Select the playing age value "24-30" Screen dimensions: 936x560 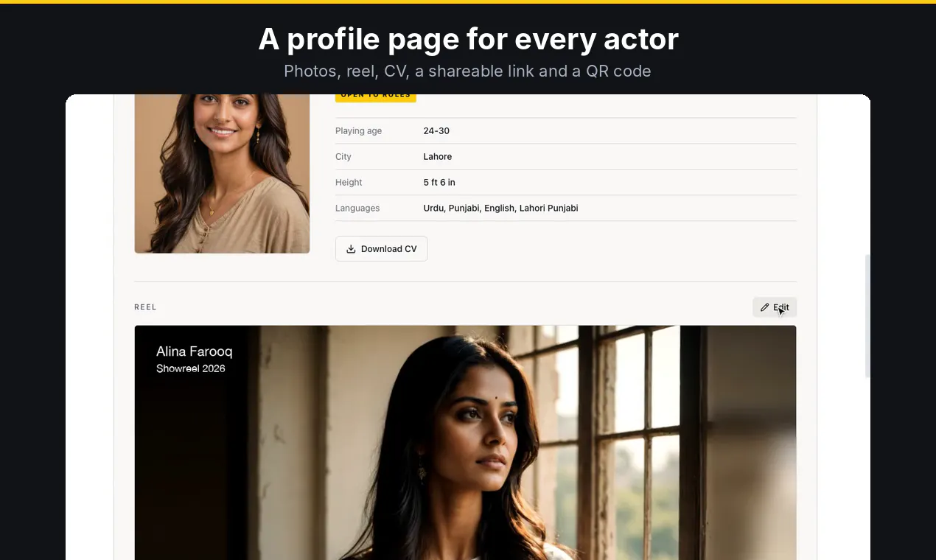click(x=436, y=131)
